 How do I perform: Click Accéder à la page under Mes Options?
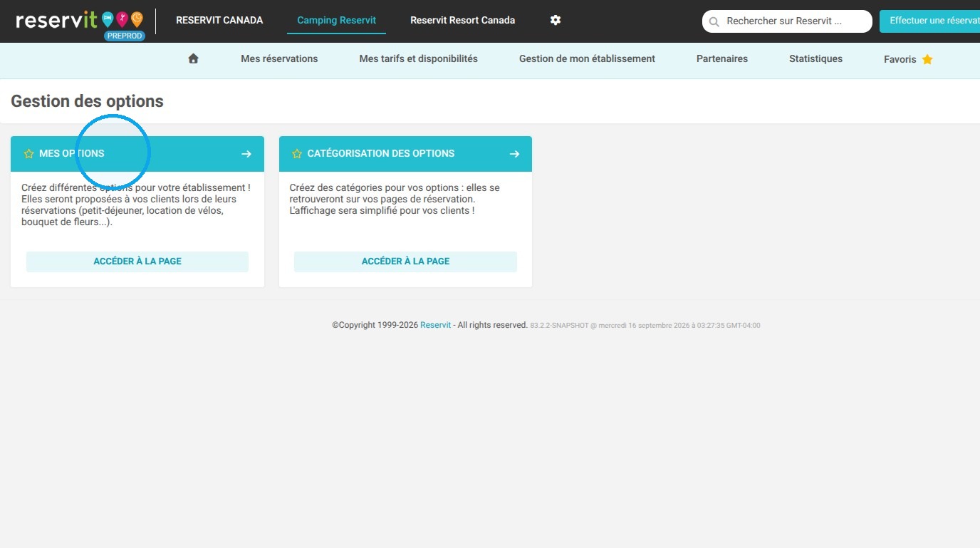tap(137, 262)
